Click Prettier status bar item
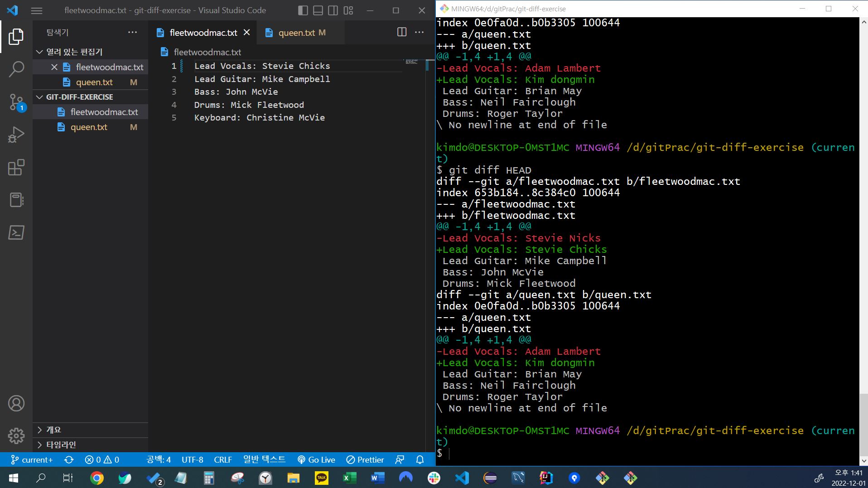Screen dimensions: 868x488 (365, 459)
